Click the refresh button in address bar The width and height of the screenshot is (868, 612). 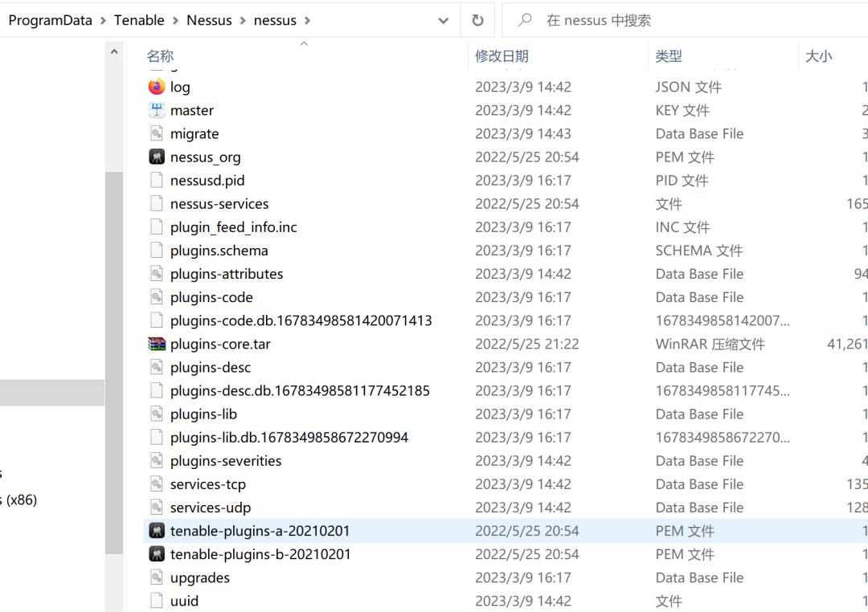click(477, 20)
